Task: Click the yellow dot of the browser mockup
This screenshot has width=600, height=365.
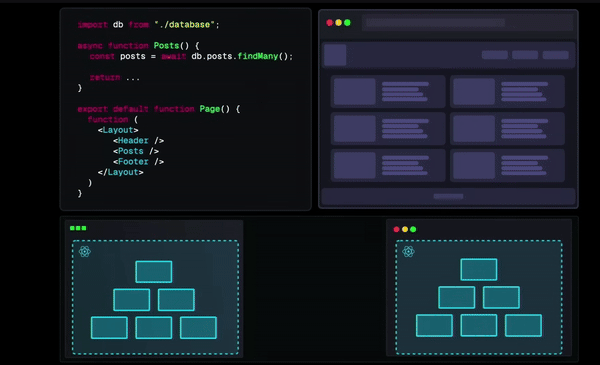Action: click(x=338, y=23)
